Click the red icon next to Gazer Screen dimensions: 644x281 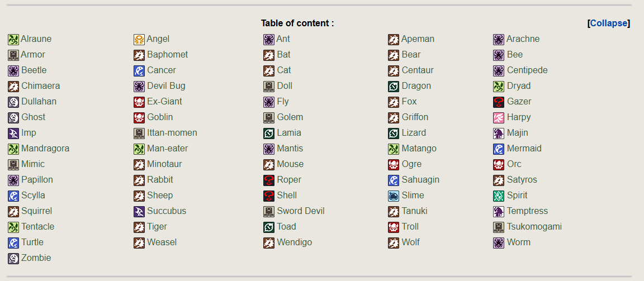499,102
